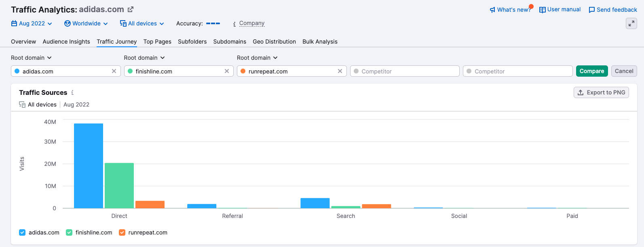Click the Traffic Sources info icon
This screenshot has height=247, width=644.
[72, 92]
